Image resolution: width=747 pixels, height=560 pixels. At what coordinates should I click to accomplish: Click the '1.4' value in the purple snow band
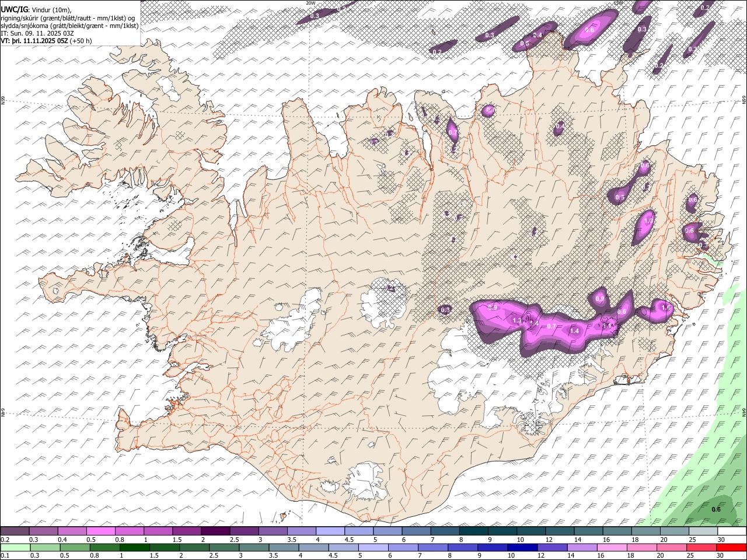pyautogui.click(x=574, y=331)
